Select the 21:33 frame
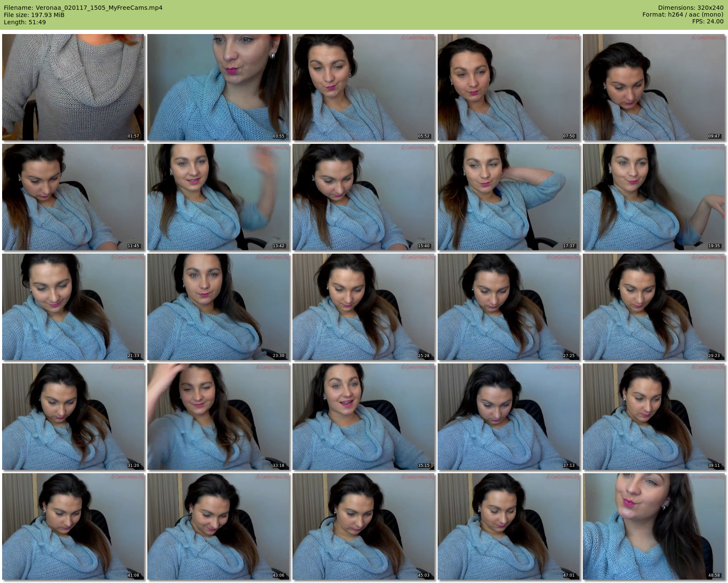This screenshot has height=583, width=728. (x=73, y=307)
